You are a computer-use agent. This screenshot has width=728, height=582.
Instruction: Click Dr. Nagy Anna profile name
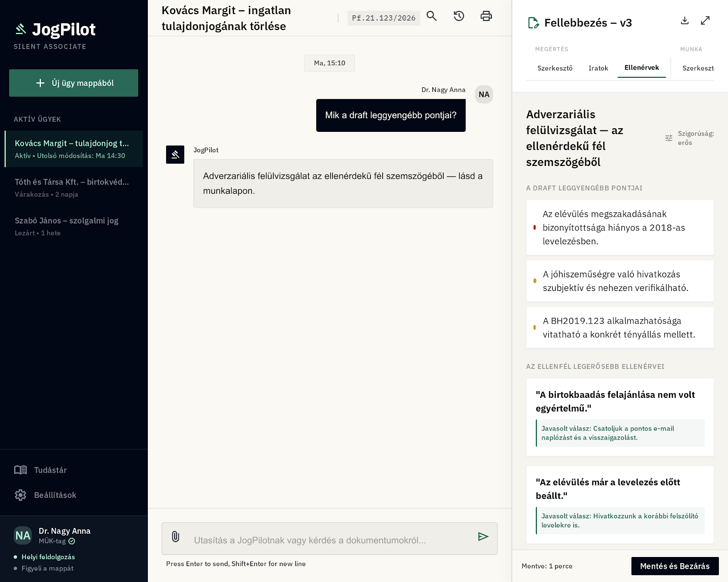[x=65, y=531]
